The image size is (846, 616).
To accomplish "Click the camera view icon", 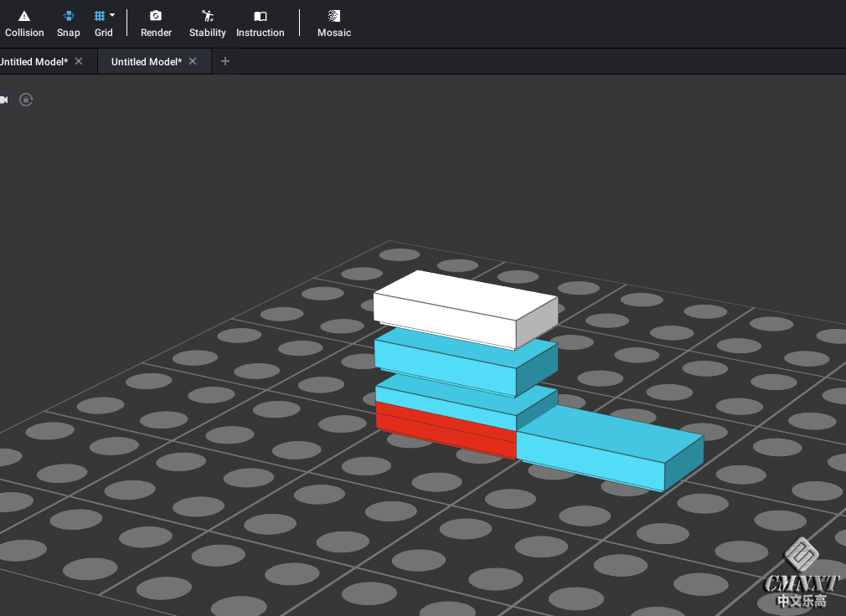I will click(4, 100).
